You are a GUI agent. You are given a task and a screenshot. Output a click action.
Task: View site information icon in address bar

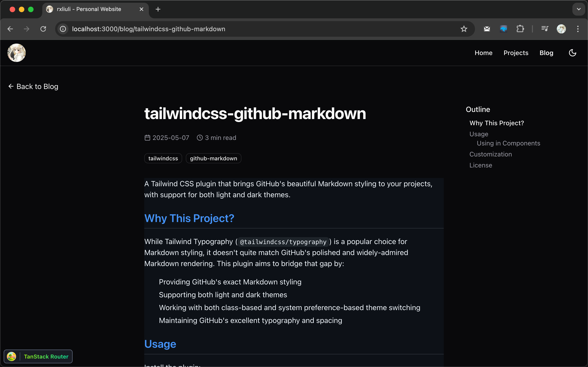pos(63,29)
